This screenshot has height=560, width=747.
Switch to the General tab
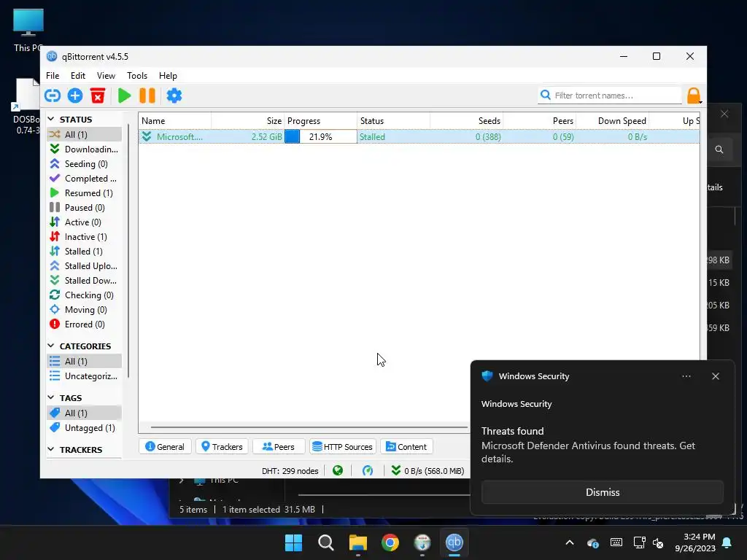click(165, 447)
